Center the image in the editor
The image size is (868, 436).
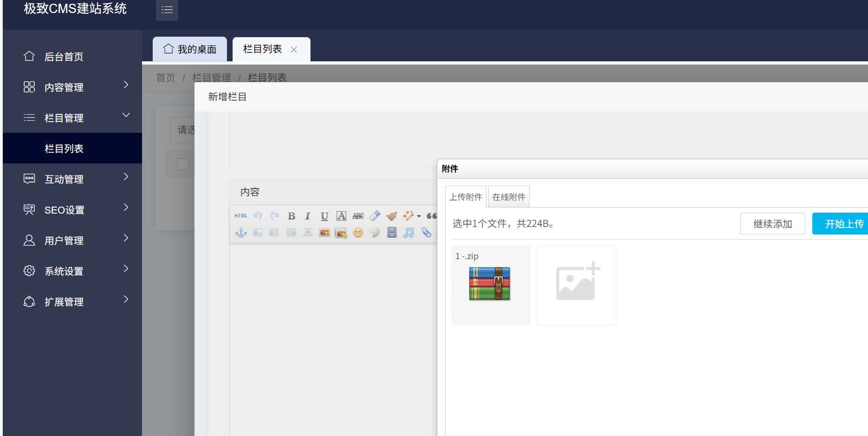[x=308, y=233]
